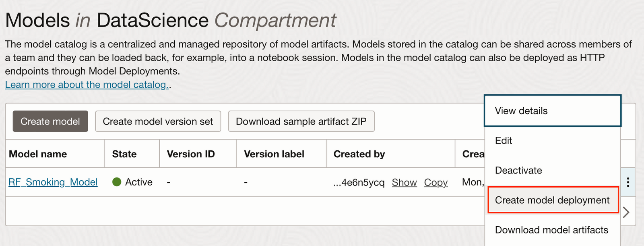Choose Edit in the context menu

click(504, 140)
